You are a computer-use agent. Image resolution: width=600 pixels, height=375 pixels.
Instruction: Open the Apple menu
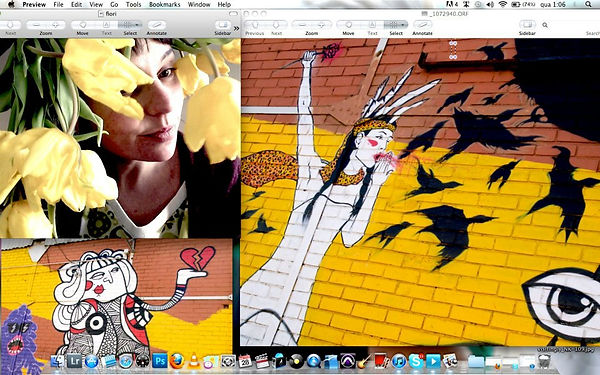(x=11, y=4)
